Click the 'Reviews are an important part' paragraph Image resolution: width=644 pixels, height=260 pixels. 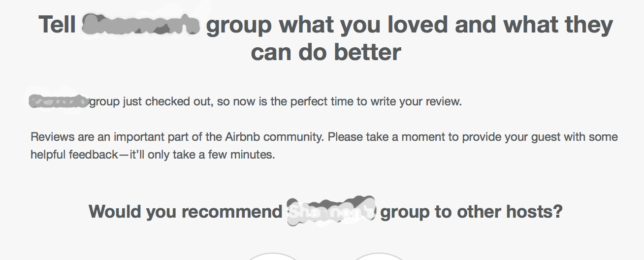click(324, 146)
